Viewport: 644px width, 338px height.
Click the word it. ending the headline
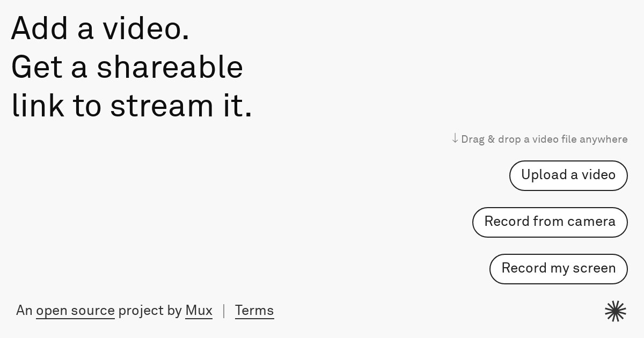238,106
